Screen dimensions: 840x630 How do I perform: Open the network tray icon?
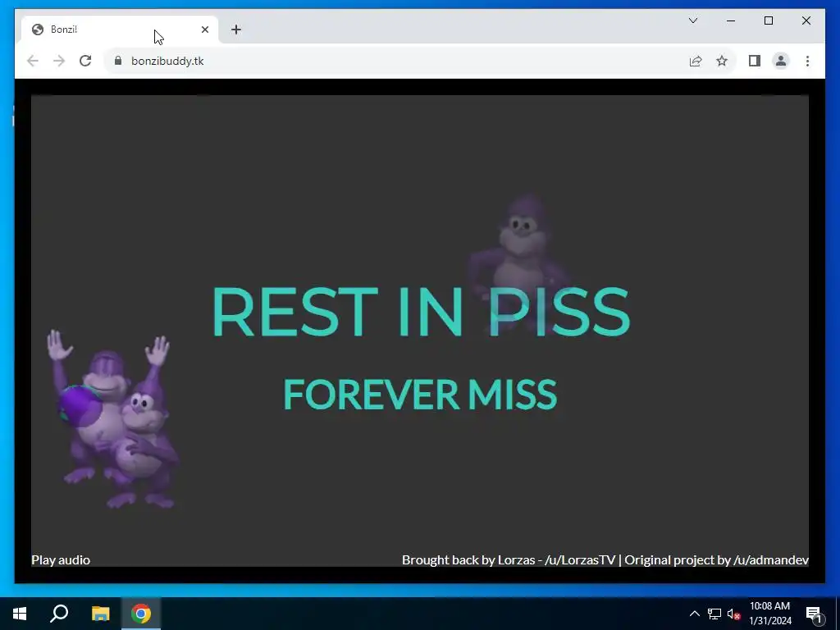pyautogui.click(x=714, y=614)
